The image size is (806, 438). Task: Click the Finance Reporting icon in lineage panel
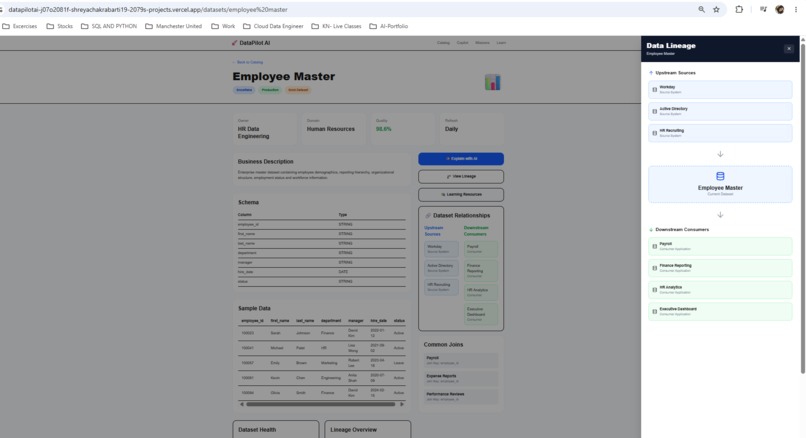pos(654,268)
